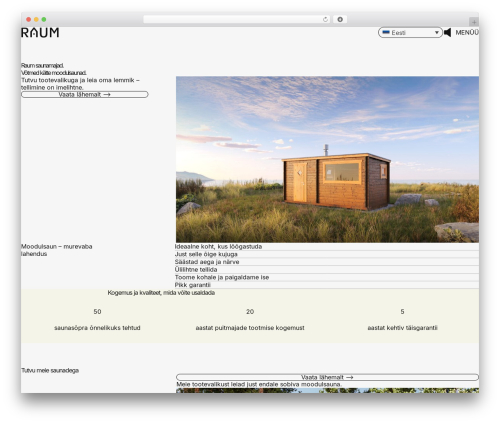Screen dimensions: 500x423
Task: Expand Ülilihtne tellida row
Action: pos(327,270)
